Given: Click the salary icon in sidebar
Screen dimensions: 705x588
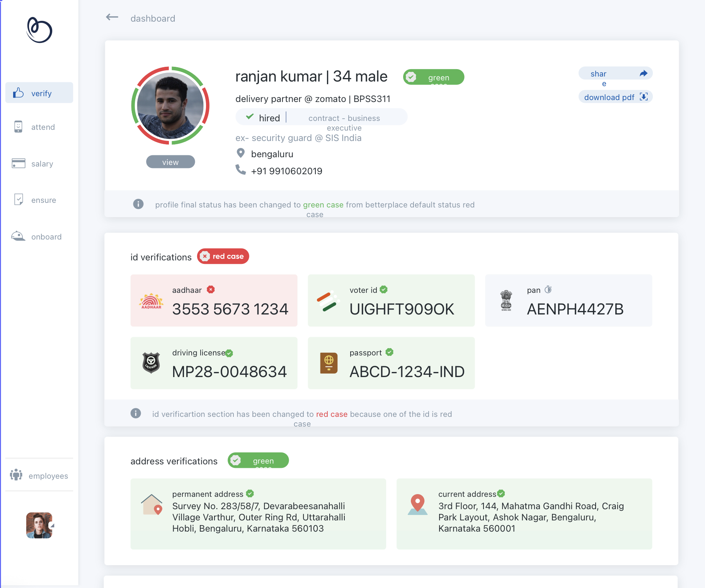Looking at the screenshot, I should point(18,163).
